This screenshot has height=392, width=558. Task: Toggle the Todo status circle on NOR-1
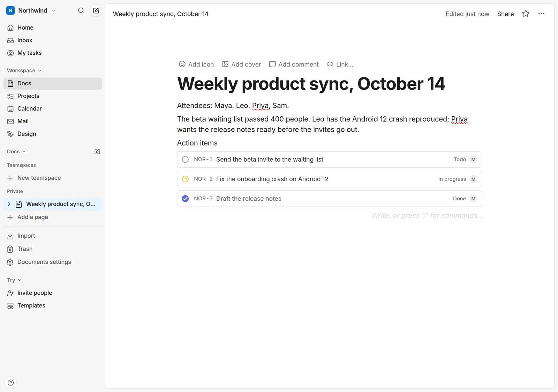185,160
